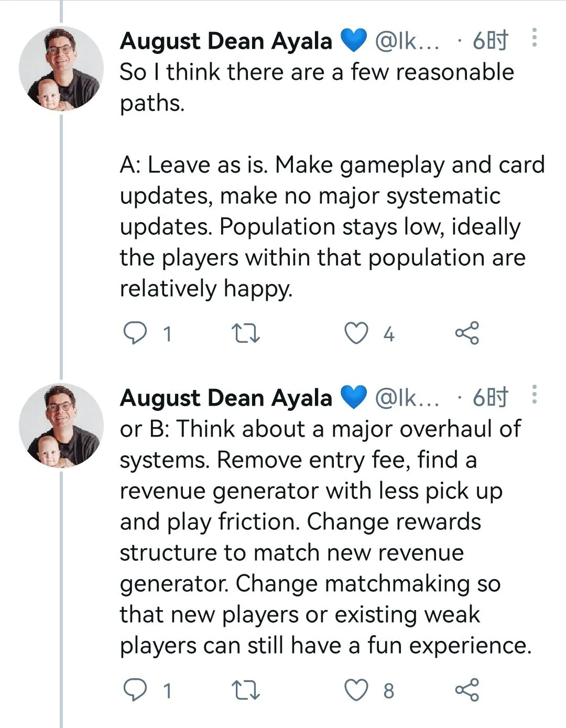Like the first tweet with 4 likes
The width and height of the screenshot is (566, 728).
pyautogui.click(x=356, y=333)
